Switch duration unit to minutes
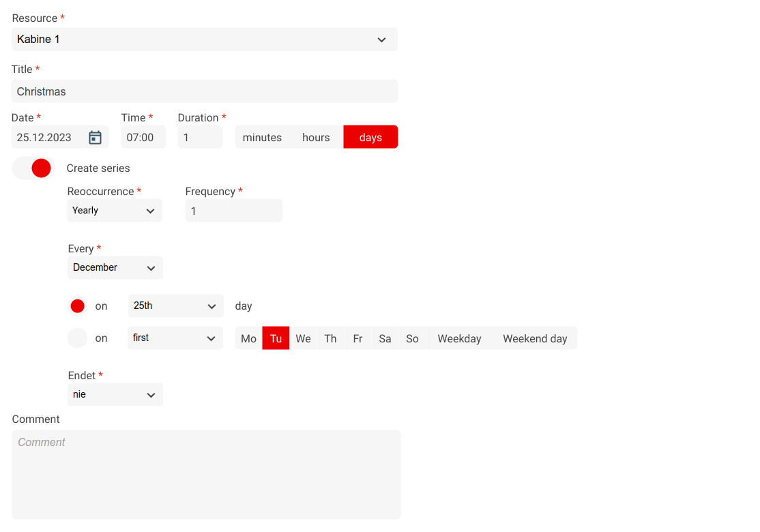 [x=262, y=138]
